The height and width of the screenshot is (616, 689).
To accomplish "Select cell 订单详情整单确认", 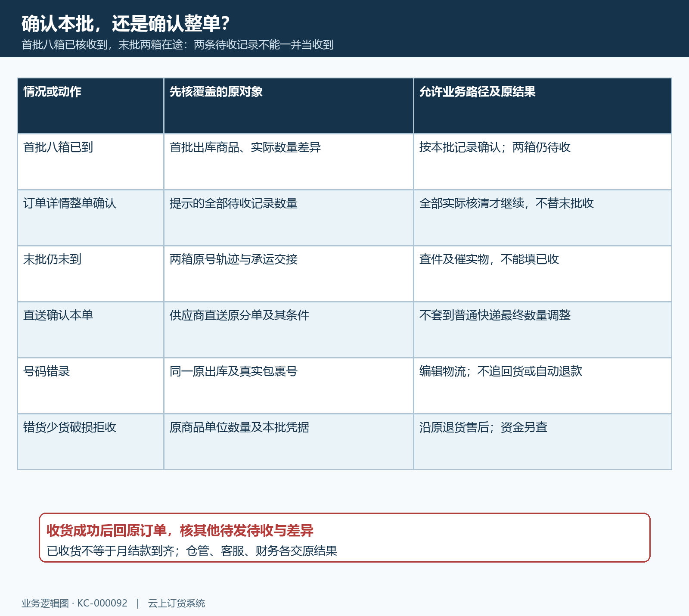I will tap(90, 218).
